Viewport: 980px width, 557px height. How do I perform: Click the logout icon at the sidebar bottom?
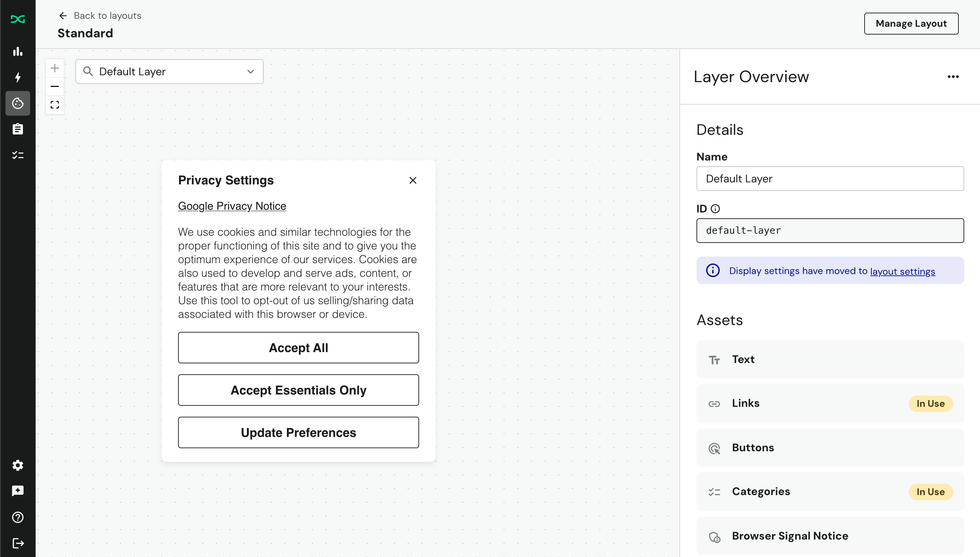coord(17,543)
